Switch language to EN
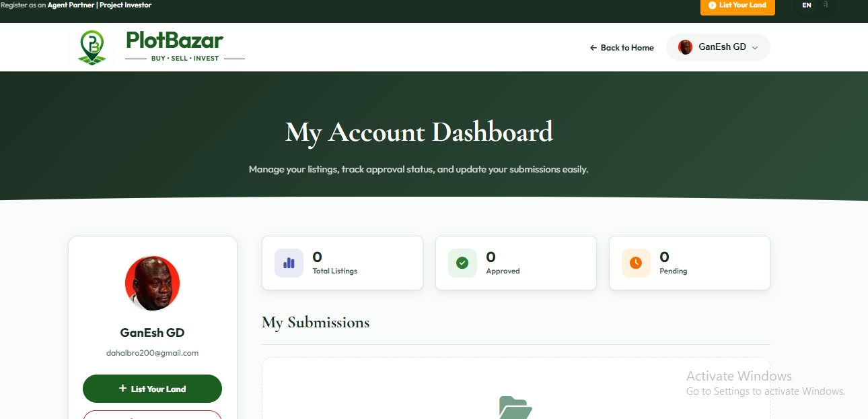 tap(806, 5)
